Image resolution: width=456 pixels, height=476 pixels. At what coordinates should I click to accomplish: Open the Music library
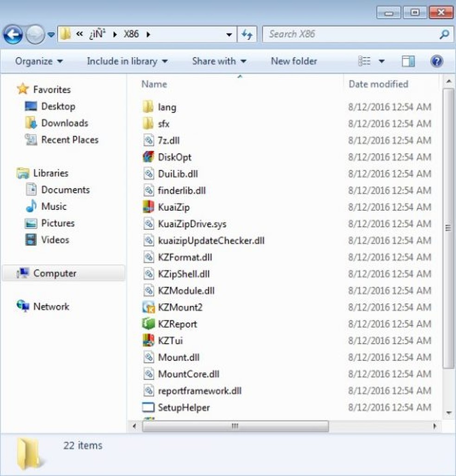point(54,206)
